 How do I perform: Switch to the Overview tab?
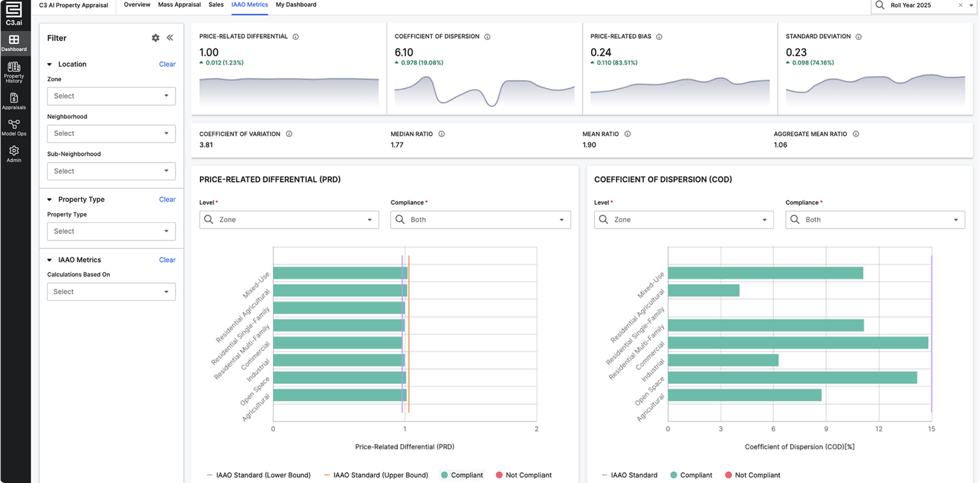point(137,5)
